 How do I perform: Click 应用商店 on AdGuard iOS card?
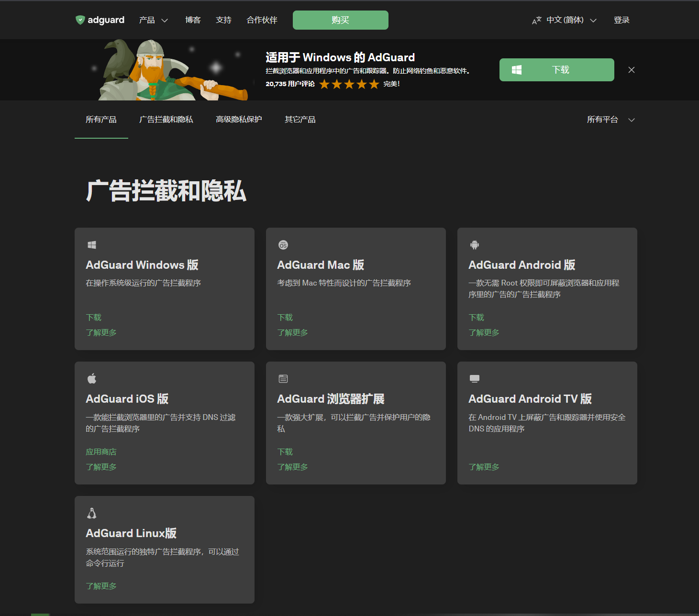[x=101, y=452]
